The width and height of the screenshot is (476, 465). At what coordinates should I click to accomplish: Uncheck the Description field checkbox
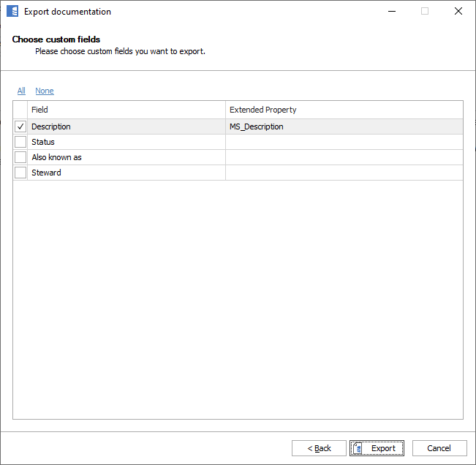(x=20, y=126)
